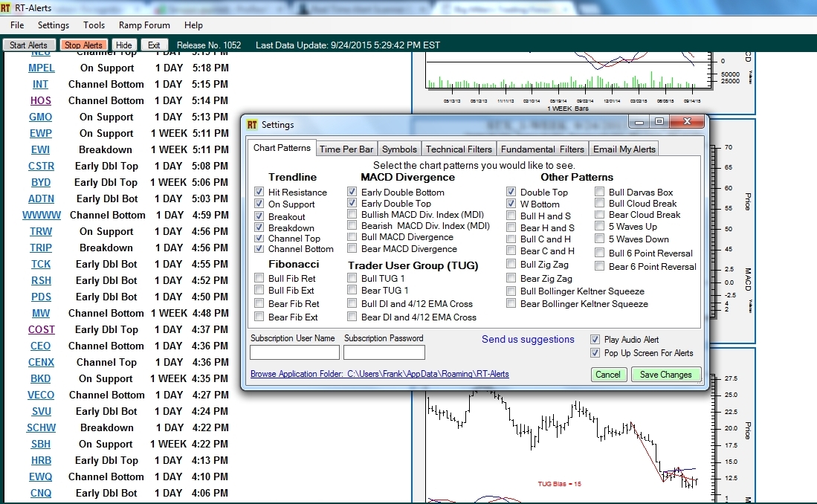Enable the Bull Zig Zag checkbox
This screenshot has width=817, height=504.
tap(511, 264)
